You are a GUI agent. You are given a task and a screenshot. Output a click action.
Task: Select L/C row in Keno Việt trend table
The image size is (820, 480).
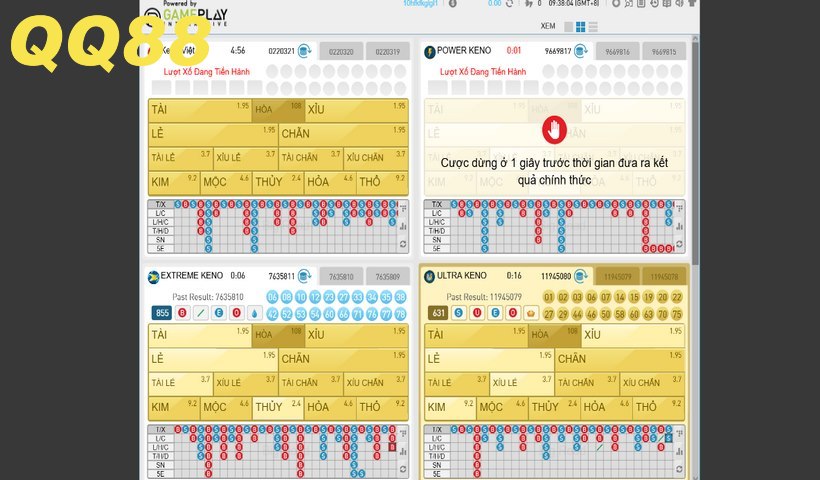pos(161,213)
